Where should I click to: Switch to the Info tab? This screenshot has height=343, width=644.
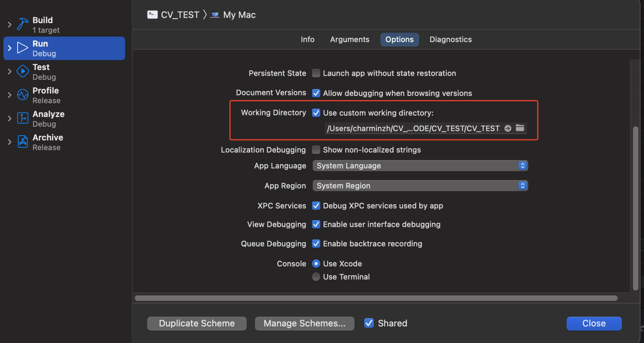click(x=307, y=39)
